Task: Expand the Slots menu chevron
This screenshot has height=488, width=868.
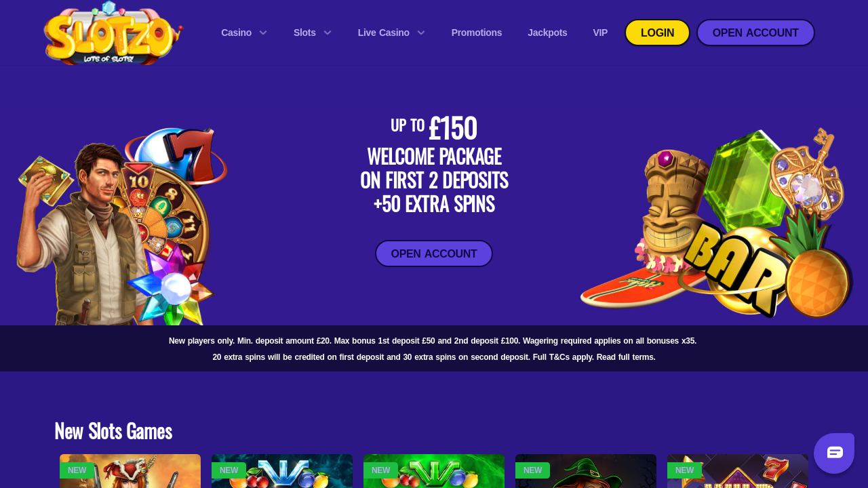Action: pos(328,33)
